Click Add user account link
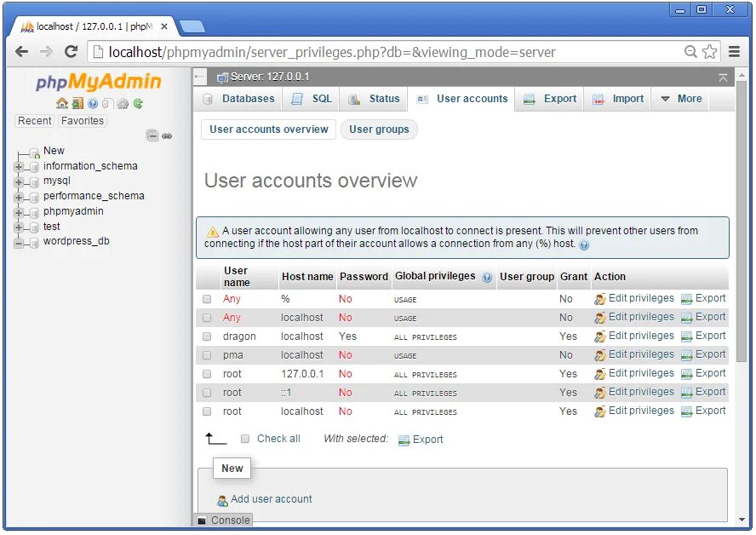 (x=271, y=499)
